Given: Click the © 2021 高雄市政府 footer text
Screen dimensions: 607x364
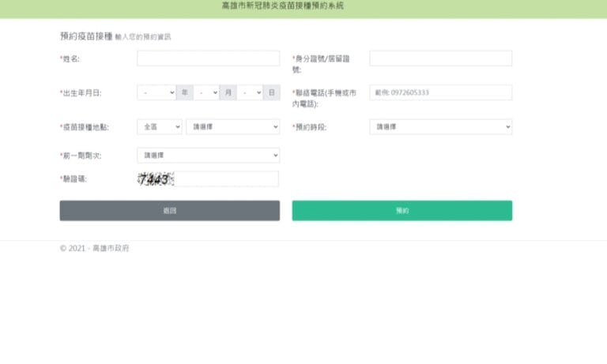Looking at the screenshot, I should [x=94, y=248].
